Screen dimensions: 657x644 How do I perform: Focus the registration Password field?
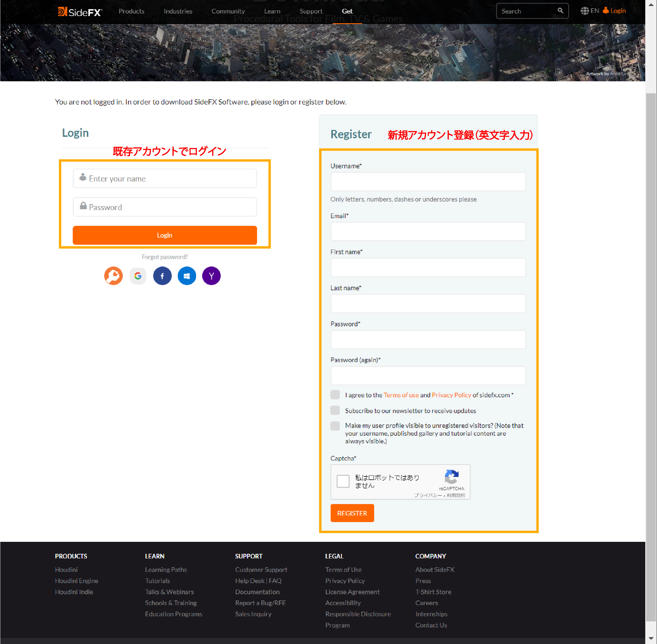[428, 339]
